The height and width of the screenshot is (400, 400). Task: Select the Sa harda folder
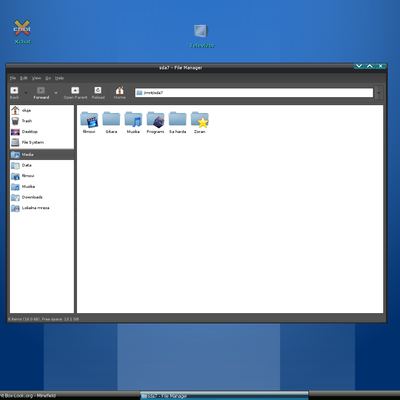[x=178, y=123]
